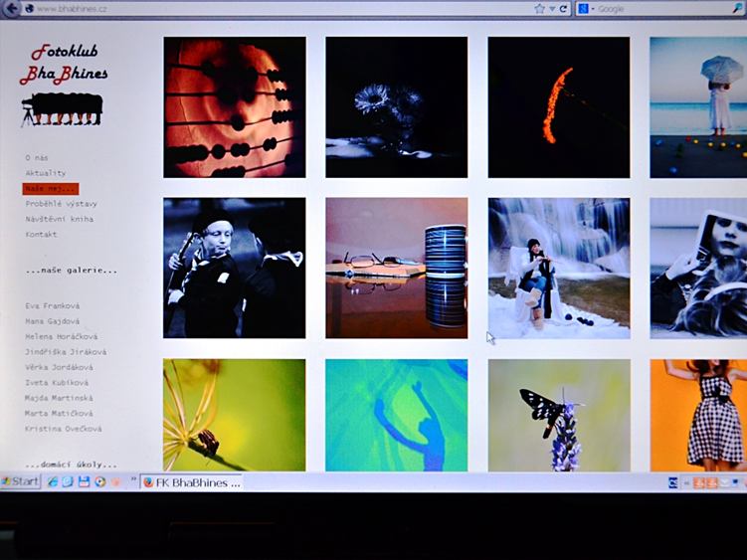Click the site globe icon in address bar
The width and height of the screenshot is (747, 560).
pyautogui.click(x=29, y=9)
